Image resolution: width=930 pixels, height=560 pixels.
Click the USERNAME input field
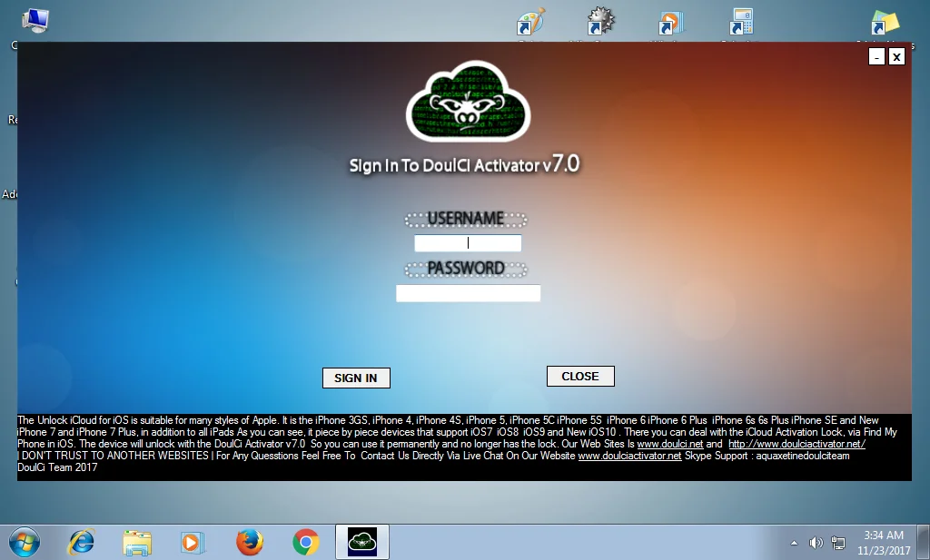467,242
